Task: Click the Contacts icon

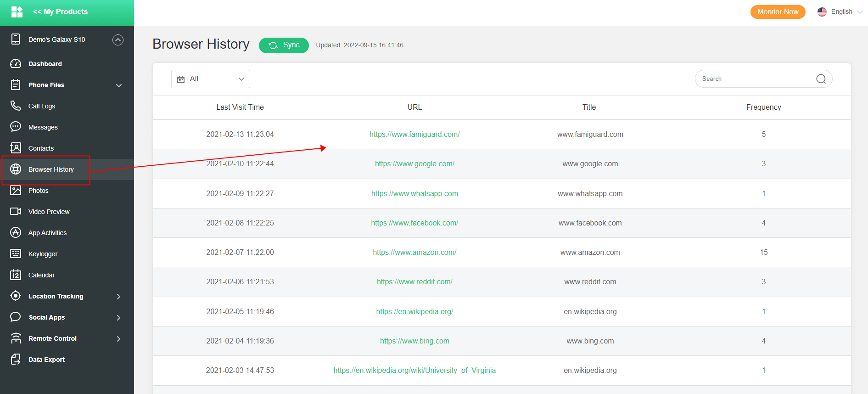Action: click(16, 148)
